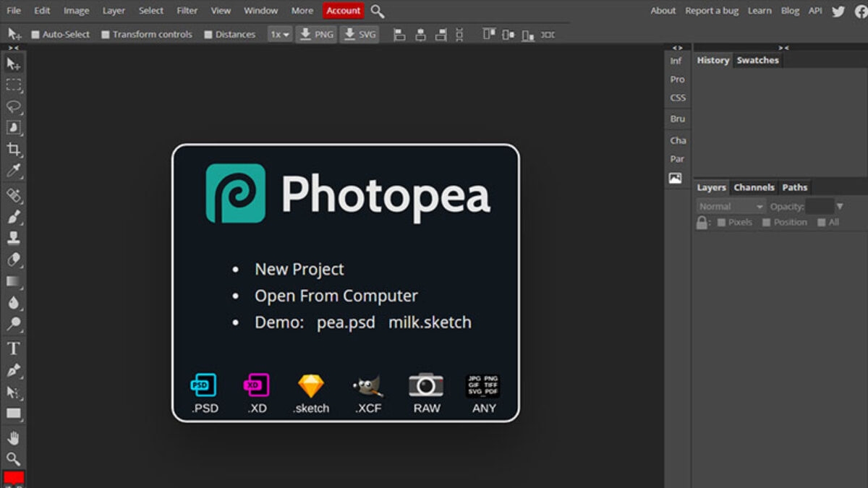Image resolution: width=868 pixels, height=488 pixels.
Task: Click the ANY formats icon
Action: click(483, 385)
